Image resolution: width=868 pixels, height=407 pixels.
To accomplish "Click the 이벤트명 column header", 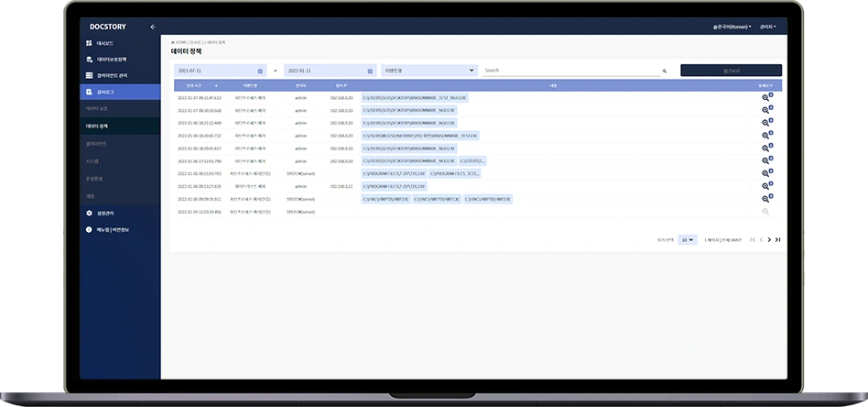I will 250,86.
